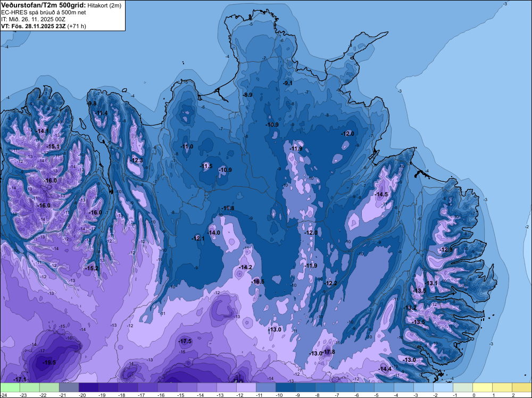Image resolution: width=532 pixels, height=398 pixels.
Task: Click the -17.8 temperature label
Action: click(329, 352)
